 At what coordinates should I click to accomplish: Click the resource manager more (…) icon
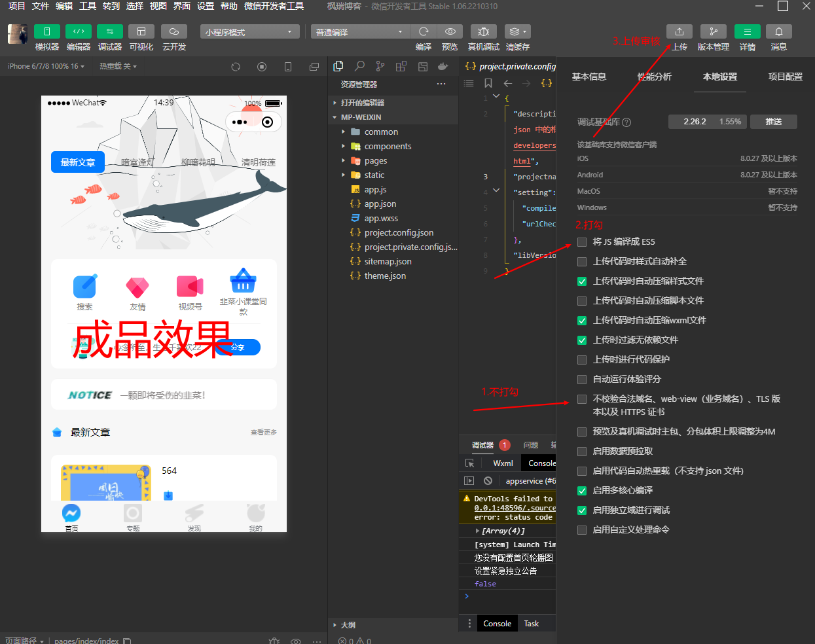(x=441, y=84)
